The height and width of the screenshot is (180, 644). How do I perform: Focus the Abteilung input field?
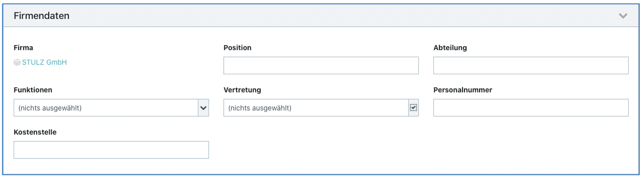tap(531, 65)
